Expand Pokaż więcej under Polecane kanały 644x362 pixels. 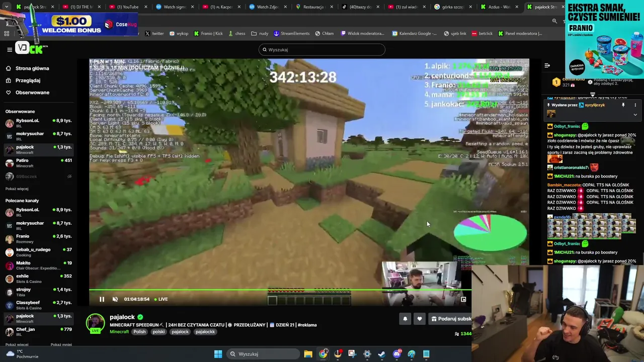[17, 344]
